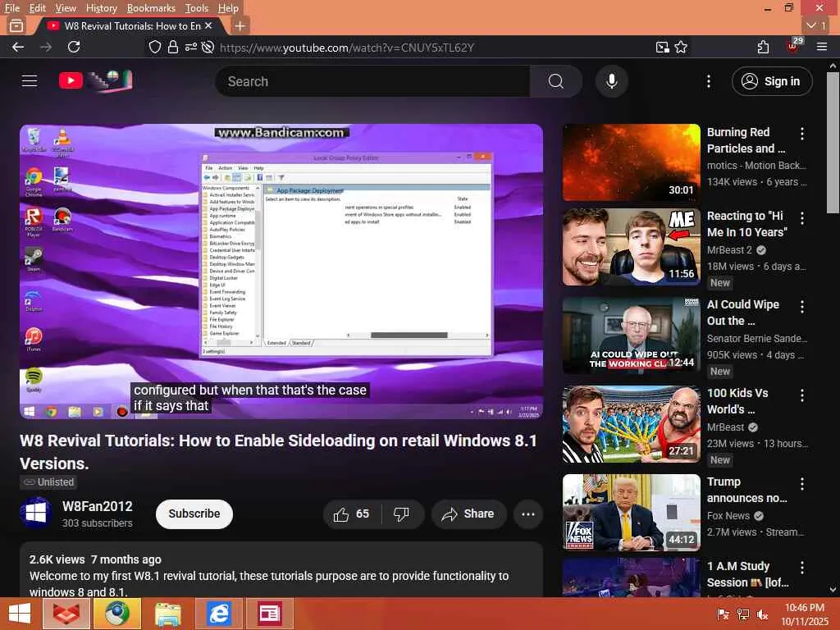The image size is (840, 630).
Task: Click the Sign in button
Action: click(x=772, y=81)
